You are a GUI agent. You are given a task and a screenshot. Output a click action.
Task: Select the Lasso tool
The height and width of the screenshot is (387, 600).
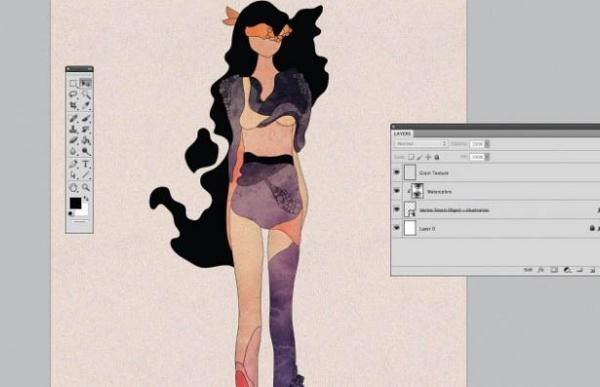pos(73,94)
